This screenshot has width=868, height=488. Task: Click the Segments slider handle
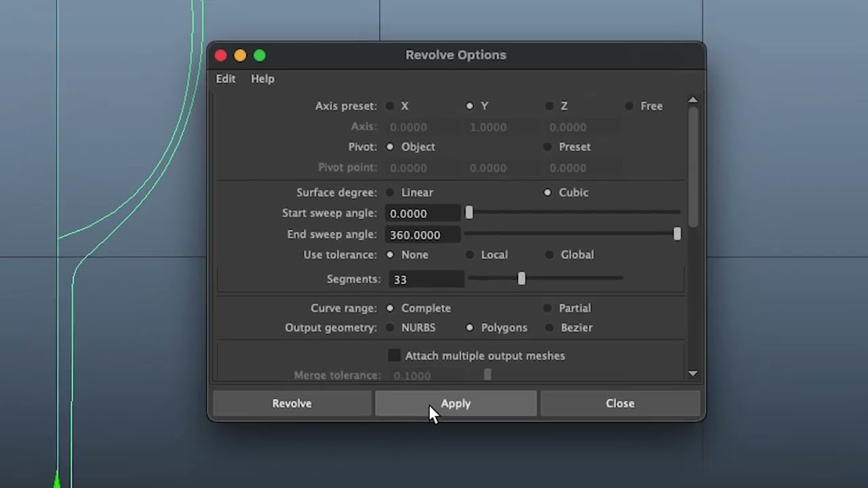[x=521, y=279]
